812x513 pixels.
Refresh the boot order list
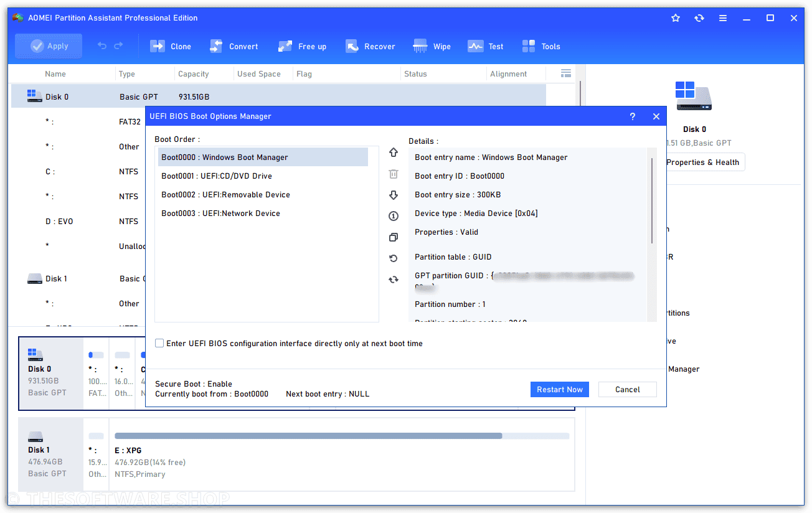click(x=393, y=280)
